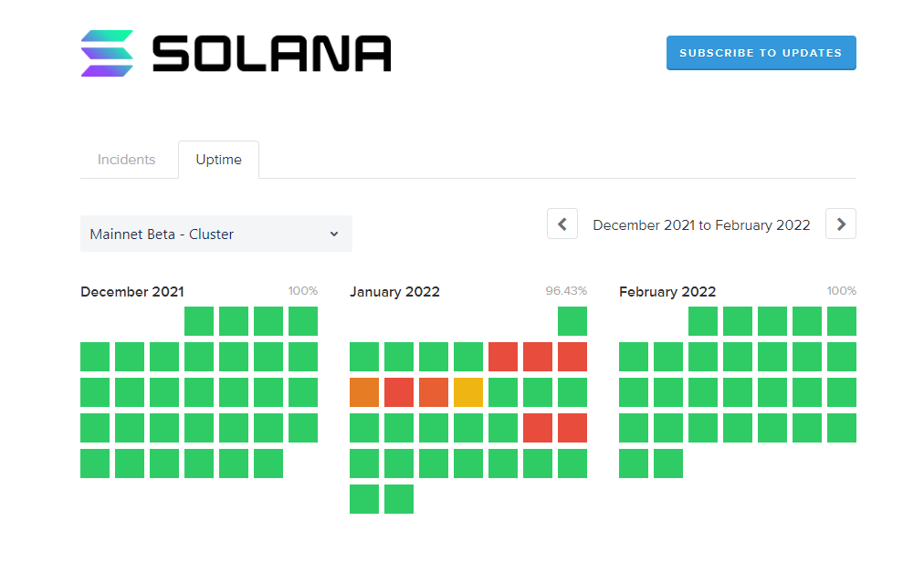Click the December 2021 month heading
The image size is (924, 573).
coord(132,291)
